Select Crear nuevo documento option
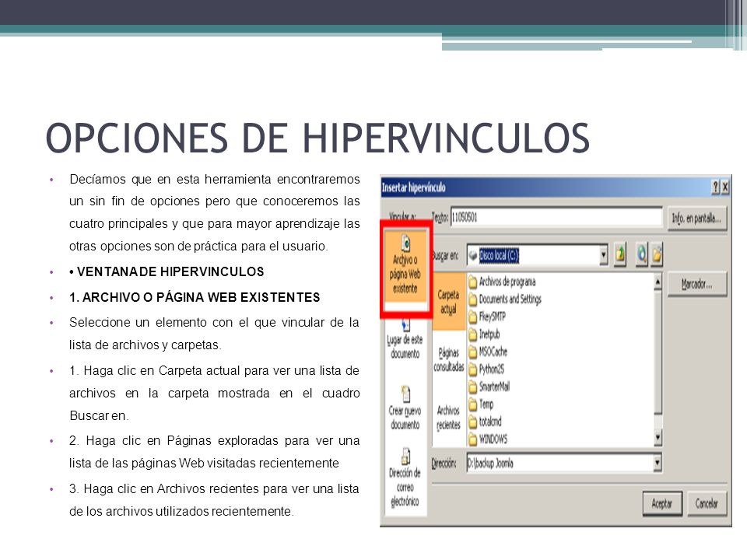Viewport: 747px width, 560px height. 405,408
